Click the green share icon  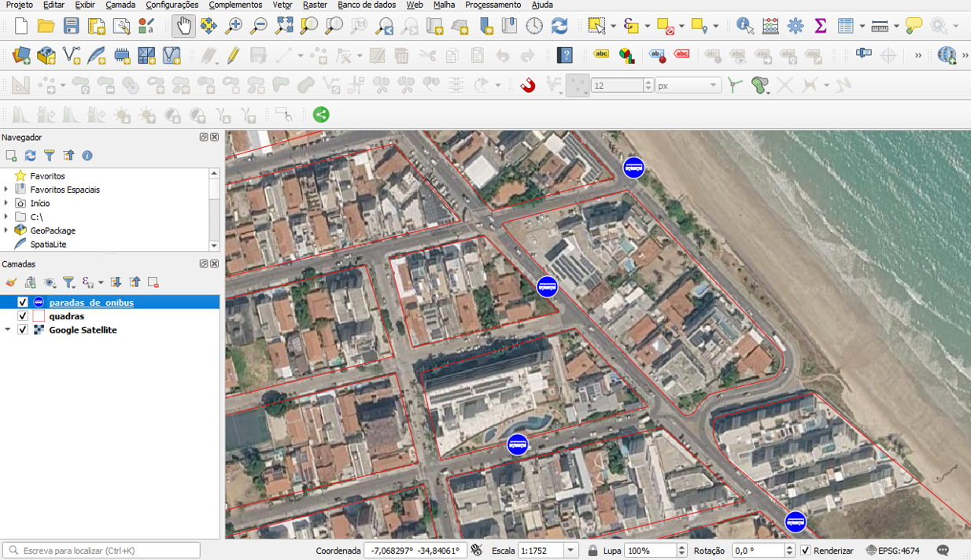(x=321, y=115)
